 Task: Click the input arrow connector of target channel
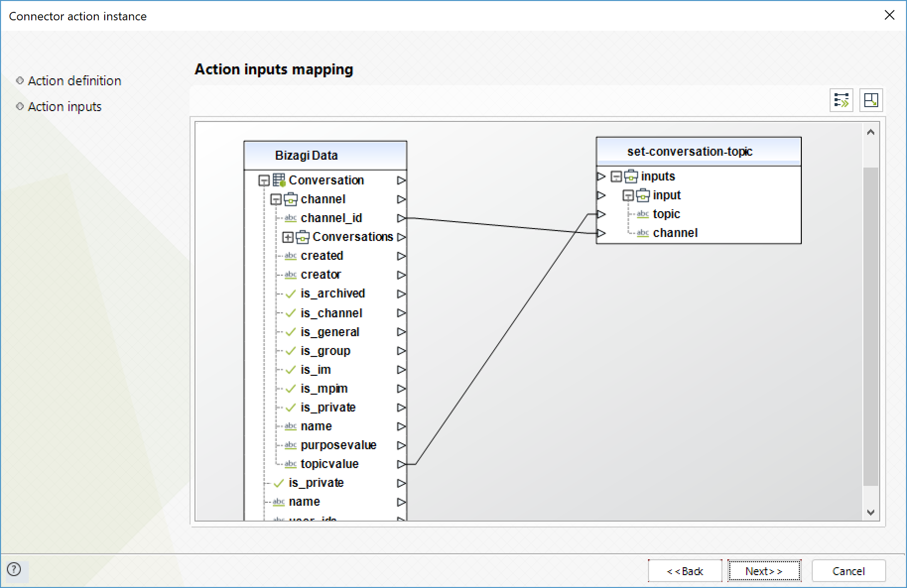click(601, 233)
